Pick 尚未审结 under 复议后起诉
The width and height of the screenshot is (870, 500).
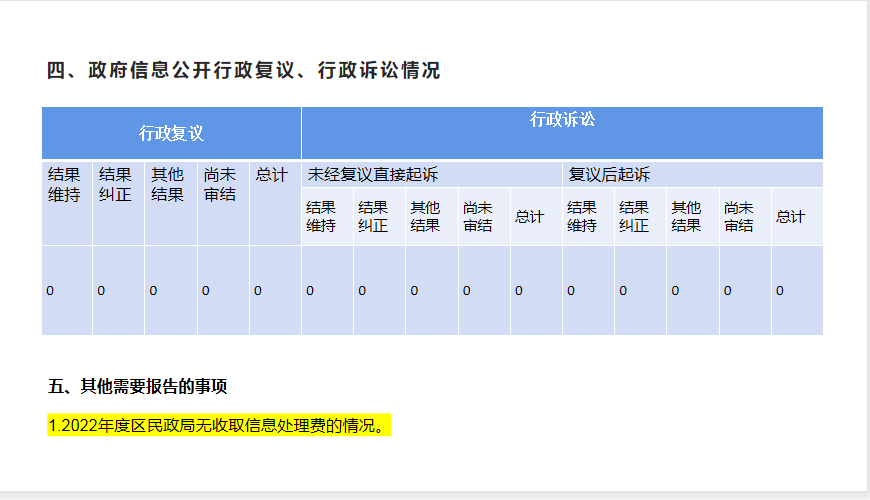(745, 216)
